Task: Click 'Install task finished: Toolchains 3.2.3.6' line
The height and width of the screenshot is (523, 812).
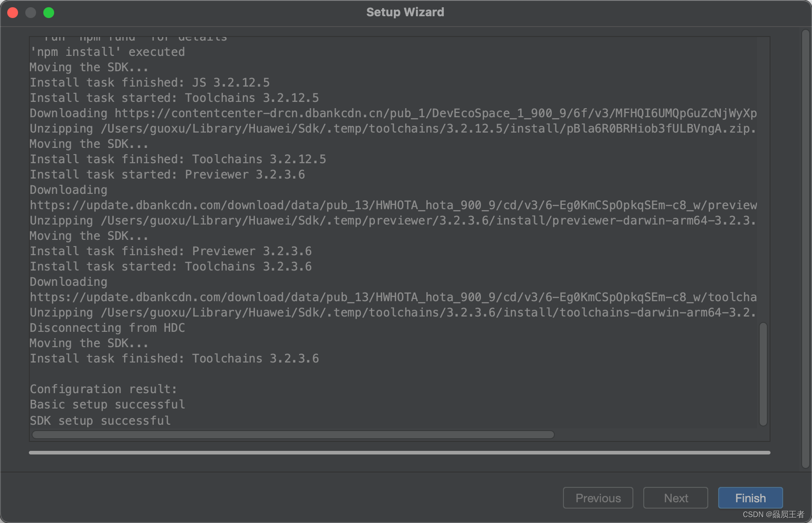Action: click(x=174, y=358)
